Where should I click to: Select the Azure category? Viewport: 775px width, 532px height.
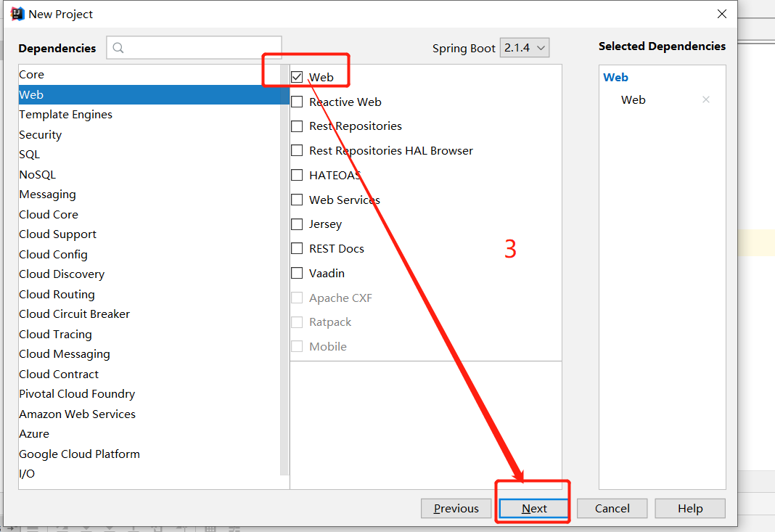pos(149,434)
